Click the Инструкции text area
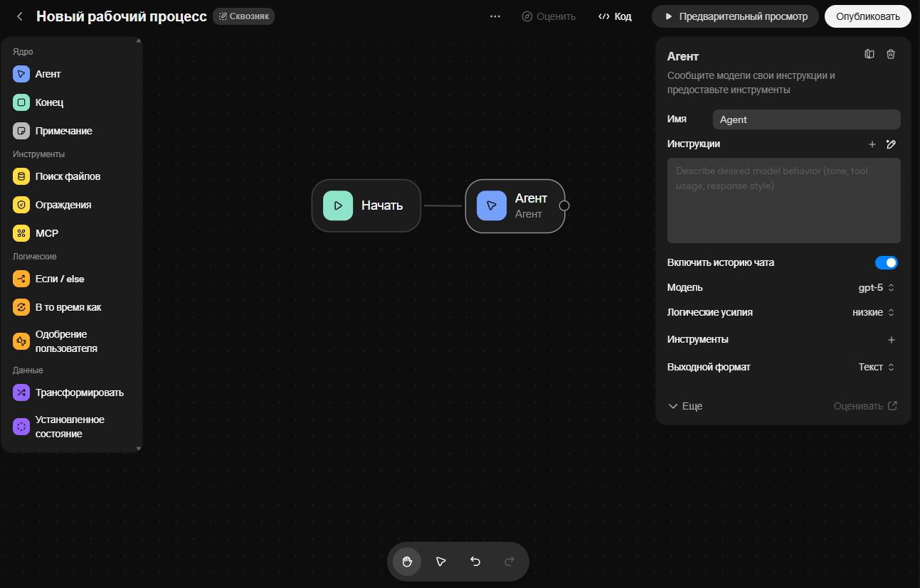The height and width of the screenshot is (588, 920). pos(784,201)
